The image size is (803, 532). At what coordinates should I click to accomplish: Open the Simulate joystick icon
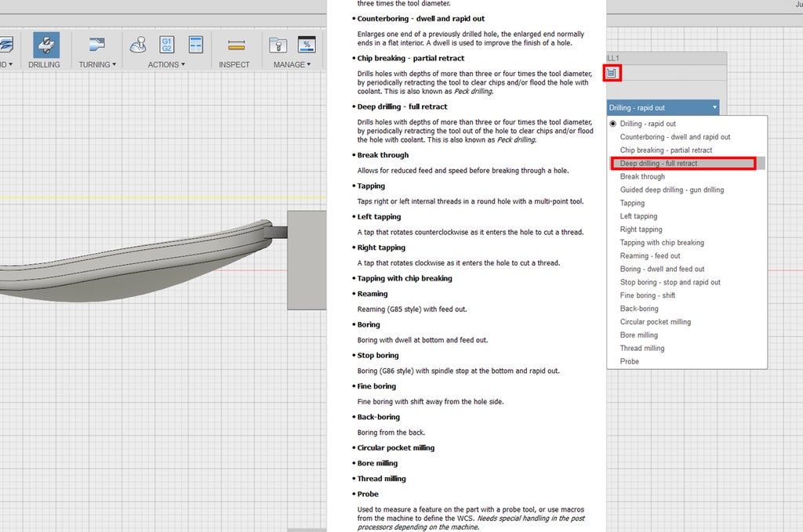[x=138, y=45]
